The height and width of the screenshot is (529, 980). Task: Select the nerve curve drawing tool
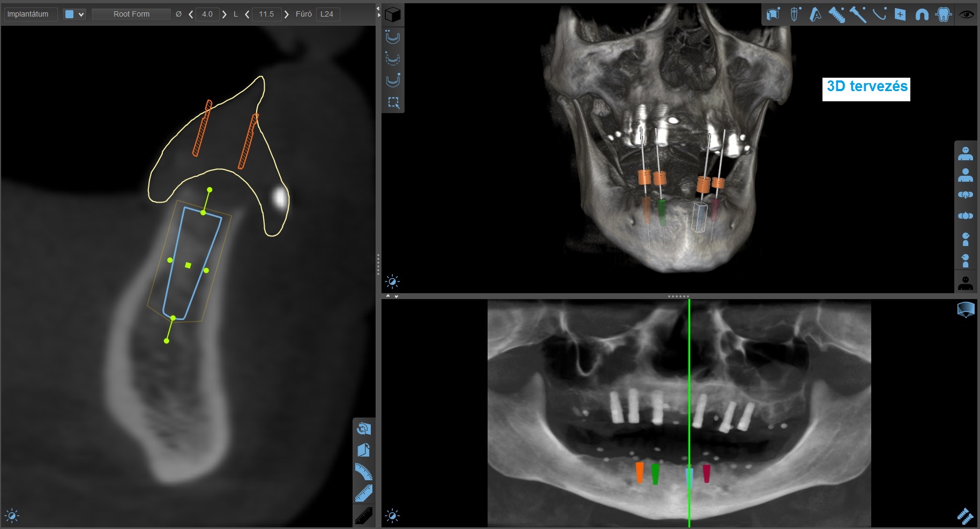click(879, 14)
